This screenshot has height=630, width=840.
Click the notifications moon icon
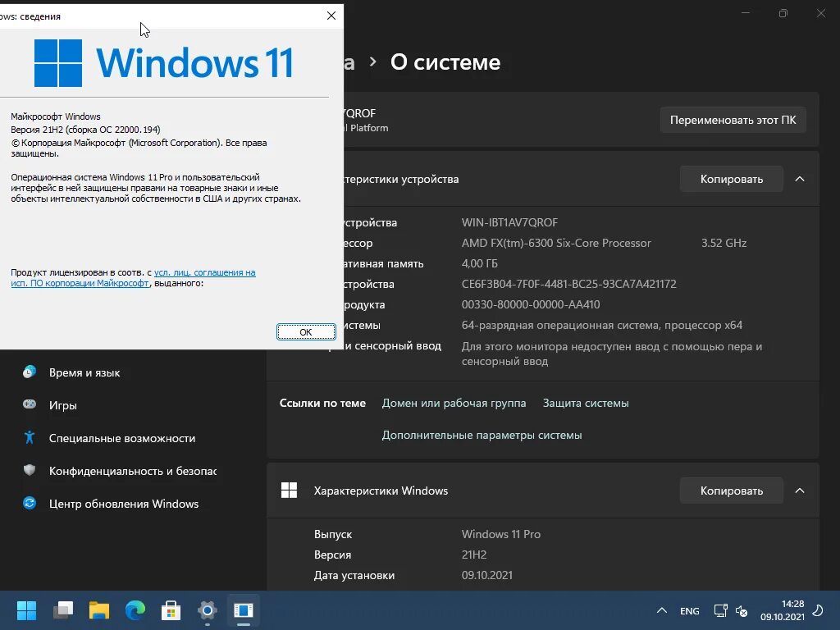(x=818, y=610)
